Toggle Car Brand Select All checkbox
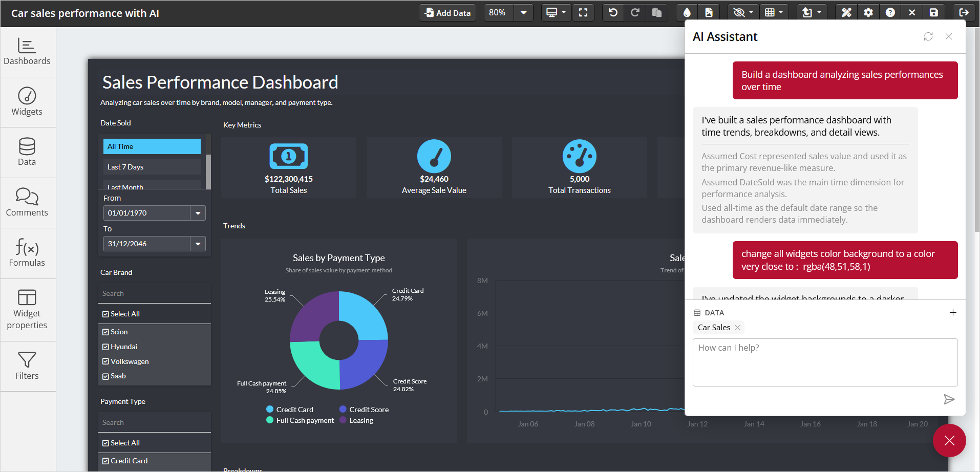 pyautogui.click(x=105, y=314)
